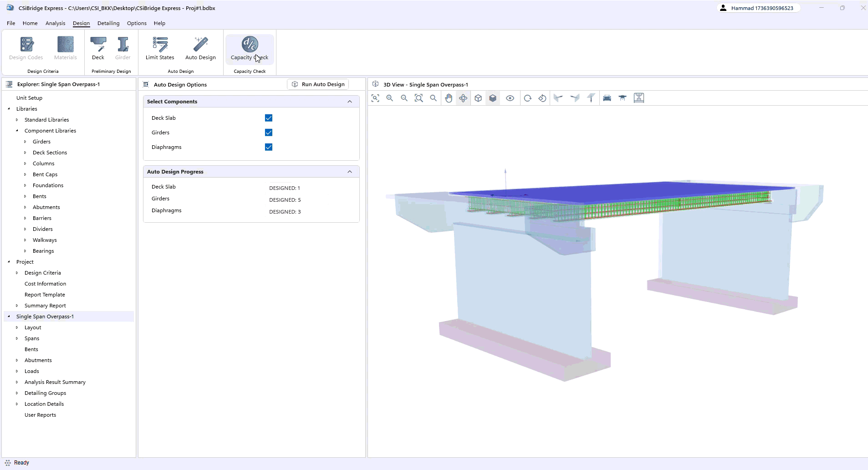The width and height of the screenshot is (868, 470).
Task: Collapse the Auto Design Progress section
Action: pyautogui.click(x=350, y=172)
